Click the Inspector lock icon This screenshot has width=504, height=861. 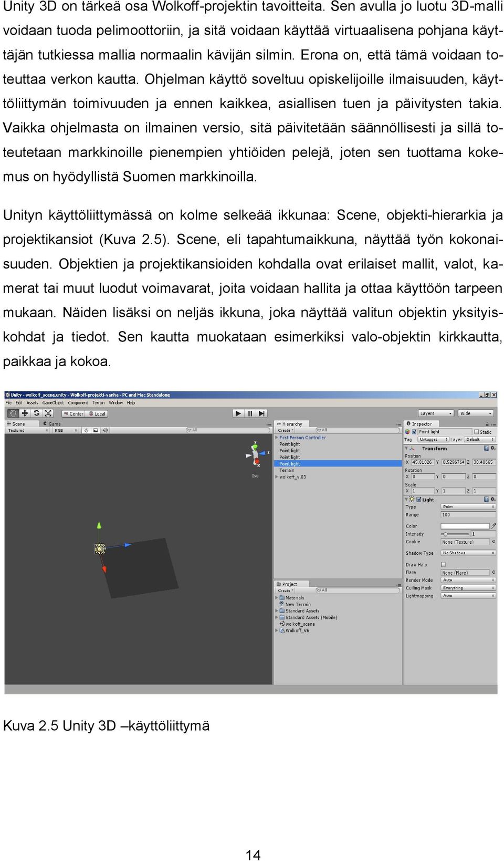487,424
